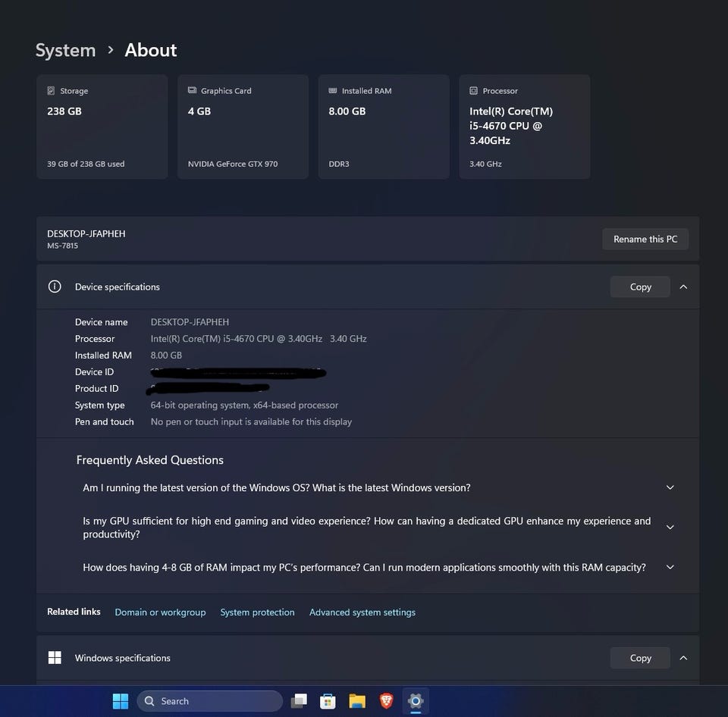Viewport: 728px width, 717px height.
Task: Click the 64-bit operating system value text
Action: click(244, 405)
